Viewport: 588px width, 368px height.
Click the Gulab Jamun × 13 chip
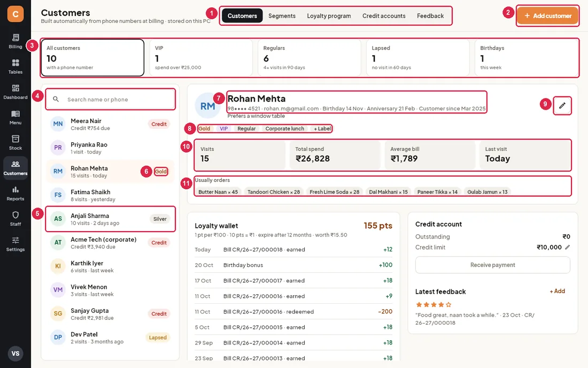(487, 191)
